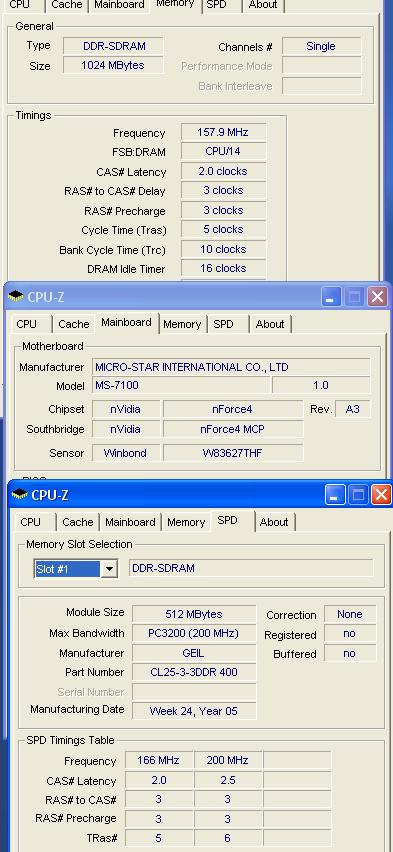Click the motherboard model MS-7100
393x852 pixels.
[181, 385]
